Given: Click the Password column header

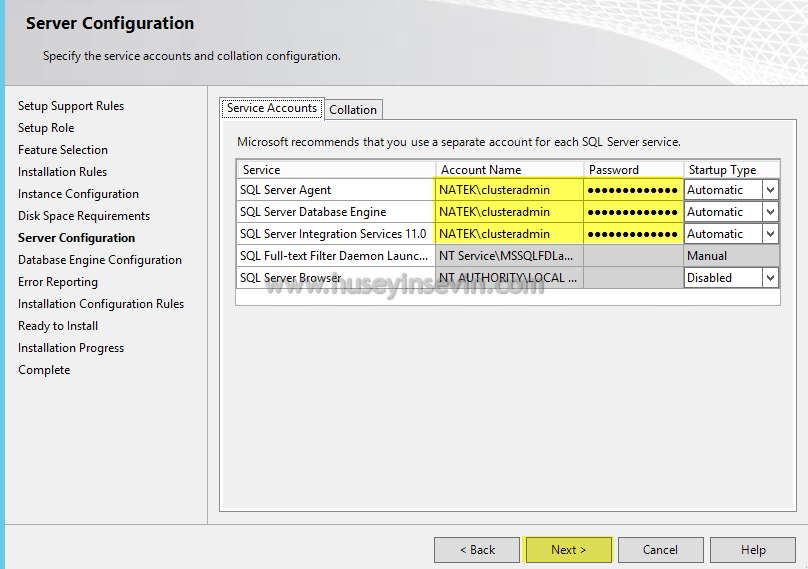Looking at the screenshot, I should tap(634, 170).
